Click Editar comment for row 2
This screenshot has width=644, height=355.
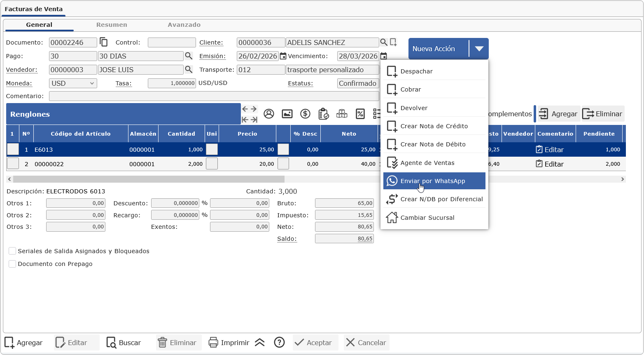coord(550,164)
